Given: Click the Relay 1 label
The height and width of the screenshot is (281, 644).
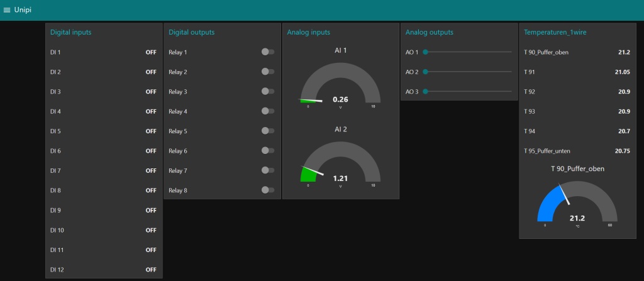Looking at the screenshot, I should [178, 52].
